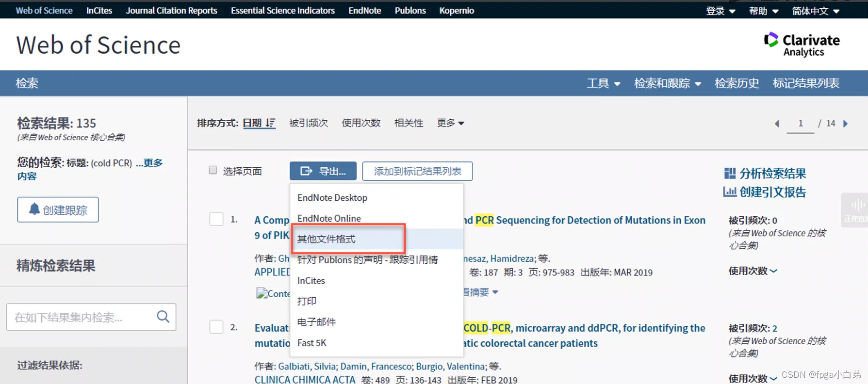Open Essential Science Indicators in top bar

(x=283, y=10)
